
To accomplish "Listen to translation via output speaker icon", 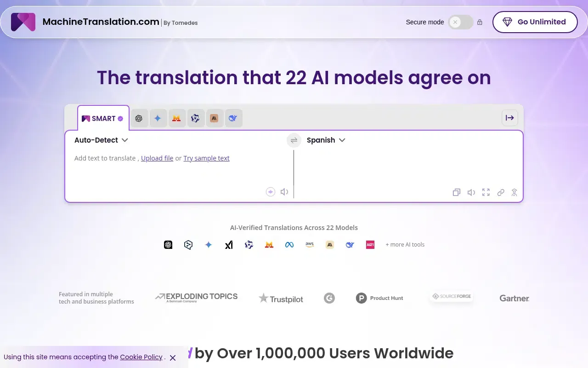I will (471, 192).
